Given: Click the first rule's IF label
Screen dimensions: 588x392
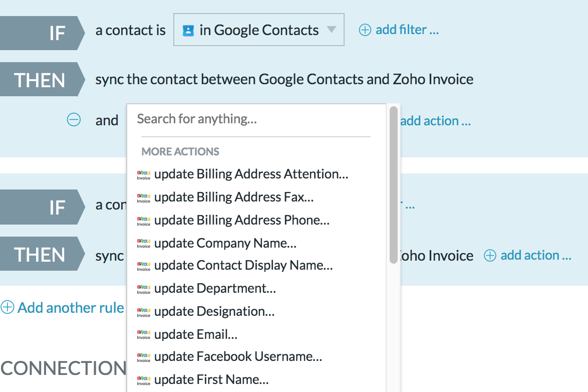Looking at the screenshot, I should point(43,33).
